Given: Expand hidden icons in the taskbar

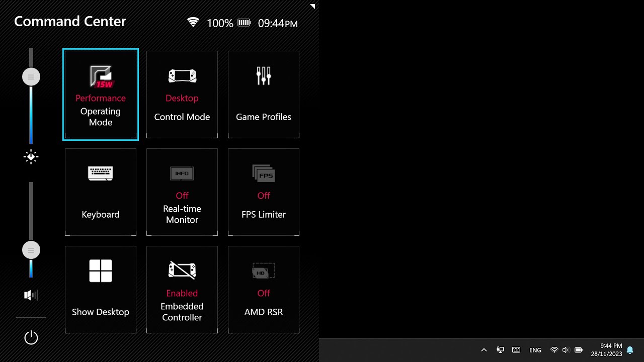Looking at the screenshot, I should (x=484, y=349).
